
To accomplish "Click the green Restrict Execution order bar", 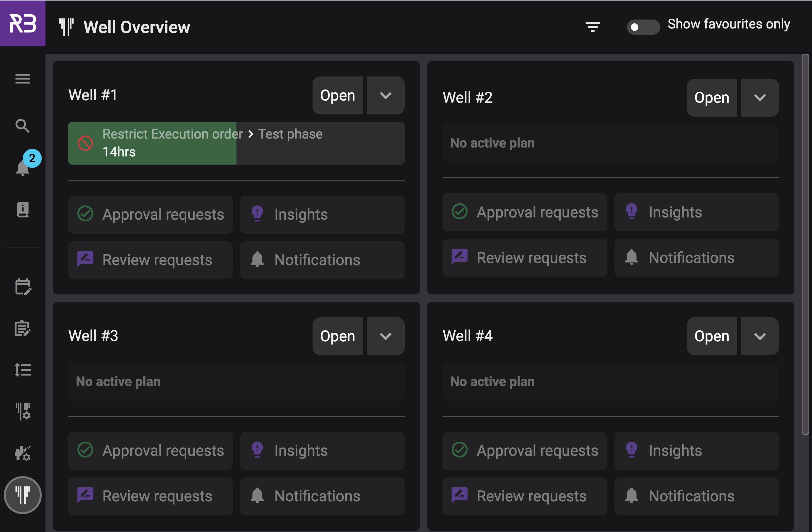I will (152, 143).
